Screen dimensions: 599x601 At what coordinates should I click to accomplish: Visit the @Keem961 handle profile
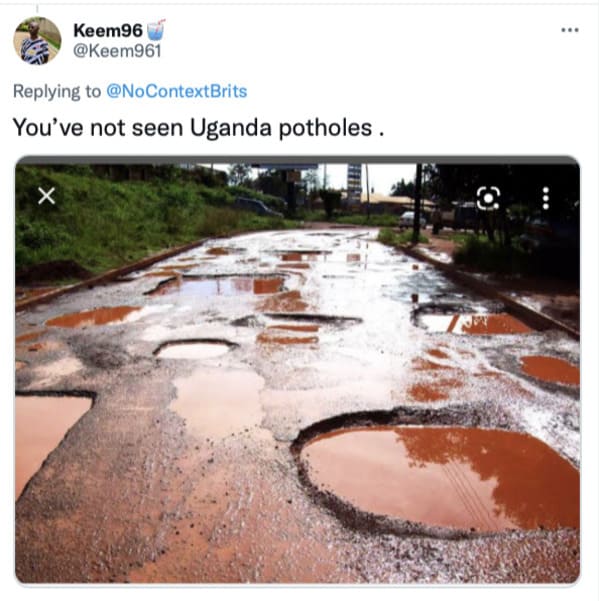[x=117, y=51]
